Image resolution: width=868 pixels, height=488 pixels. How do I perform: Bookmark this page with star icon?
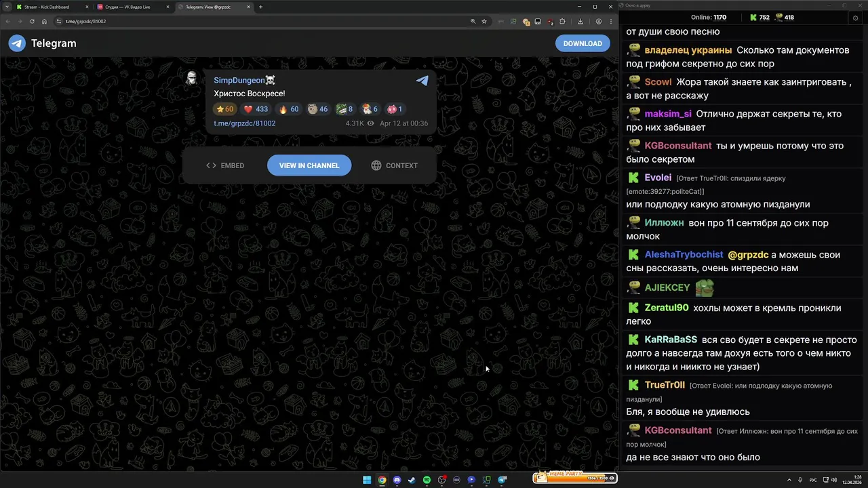point(484,21)
